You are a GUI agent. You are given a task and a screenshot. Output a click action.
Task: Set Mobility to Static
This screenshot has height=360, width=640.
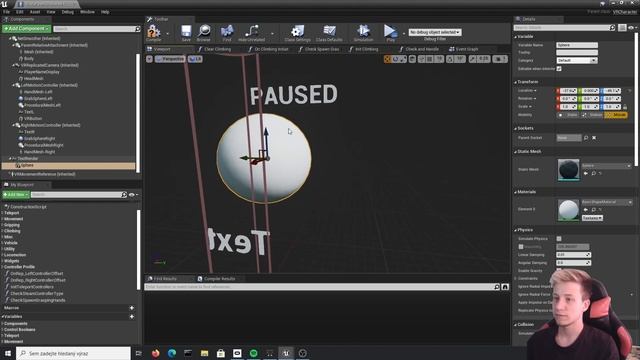(568, 115)
